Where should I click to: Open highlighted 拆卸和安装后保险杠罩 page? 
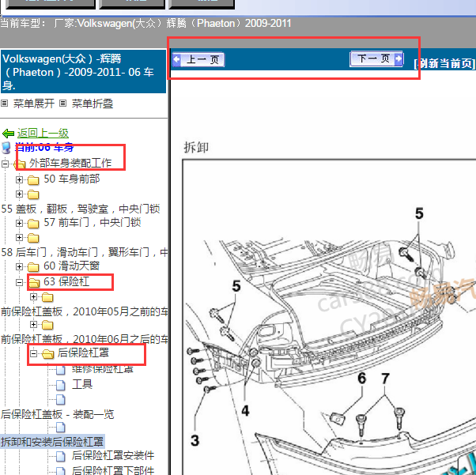pyautogui.click(x=52, y=442)
